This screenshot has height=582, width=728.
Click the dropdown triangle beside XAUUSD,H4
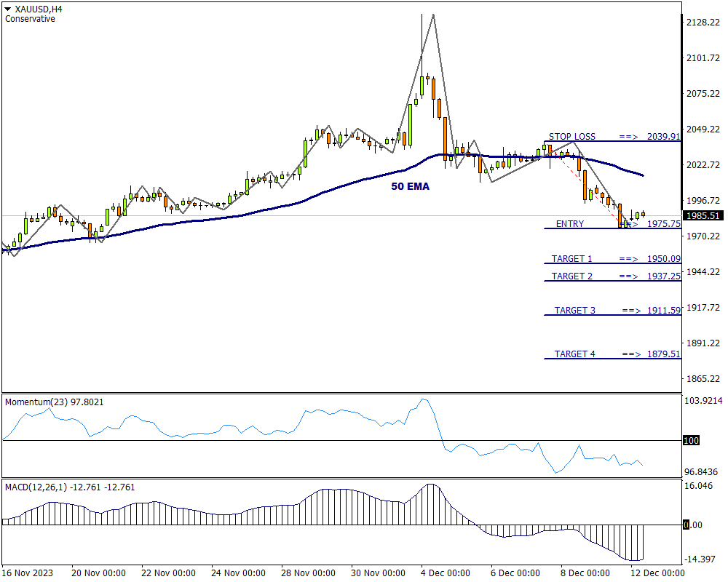click(x=8, y=9)
